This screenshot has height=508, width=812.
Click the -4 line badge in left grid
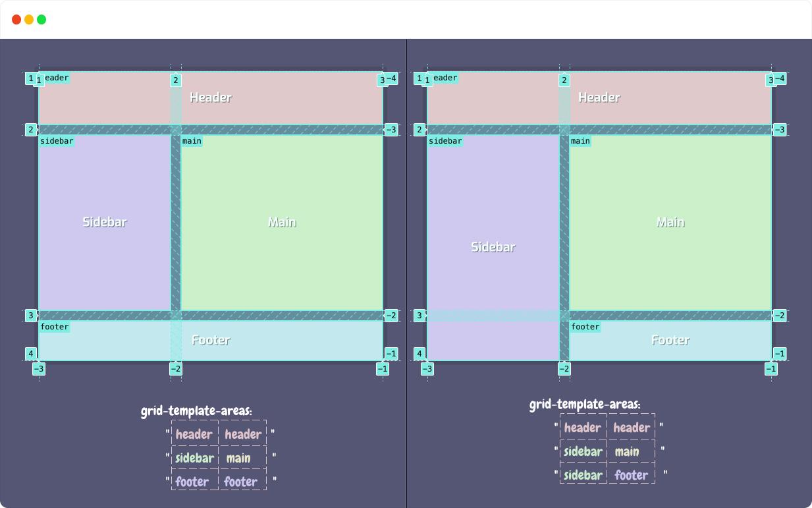pos(391,79)
